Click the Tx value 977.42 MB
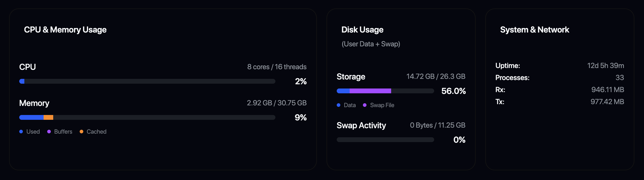 [x=607, y=102]
